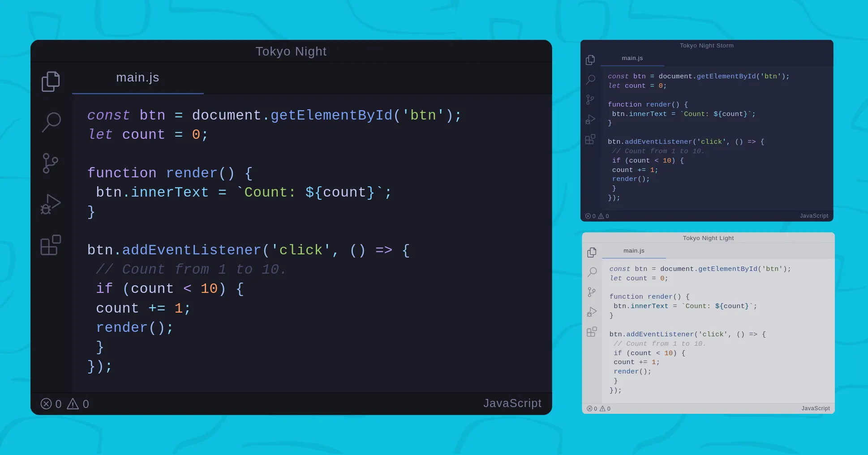This screenshot has height=455, width=868.
Task: Click 'Tokyo Night Storm' window title
Action: click(707, 46)
